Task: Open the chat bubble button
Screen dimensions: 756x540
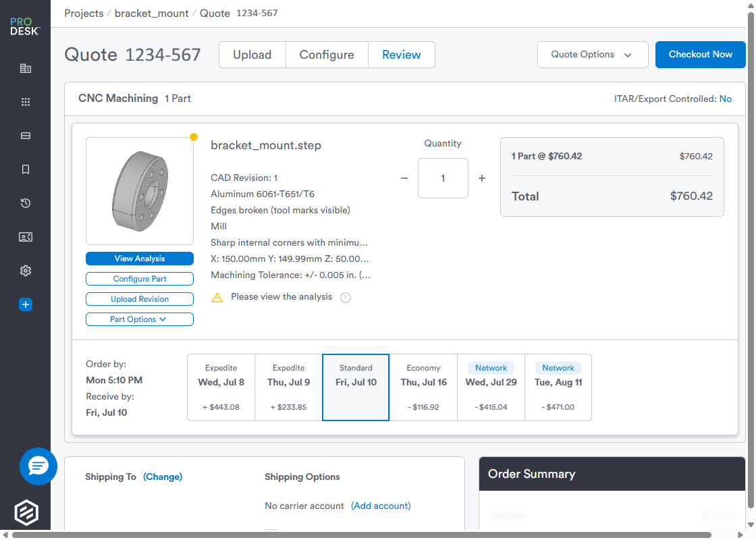Action: (x=38, y=466)
